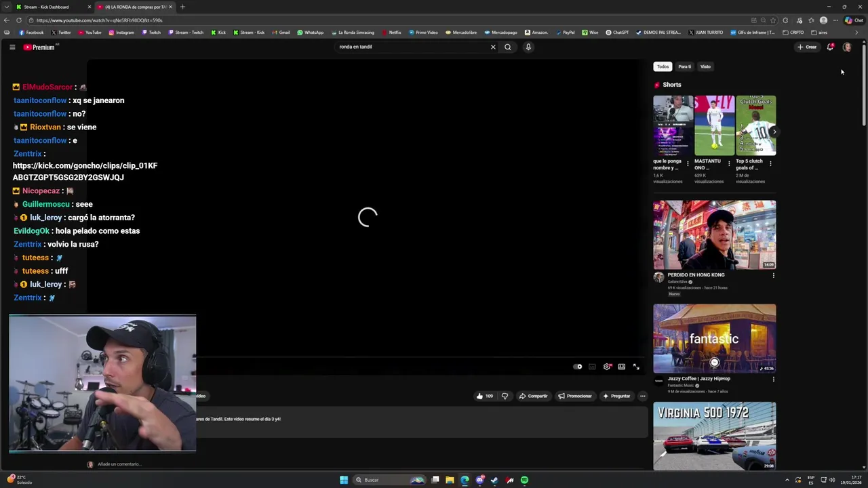Screen dimensions: 868x488
Task: Select the Todos filter chip
Action: click(663, 66)
